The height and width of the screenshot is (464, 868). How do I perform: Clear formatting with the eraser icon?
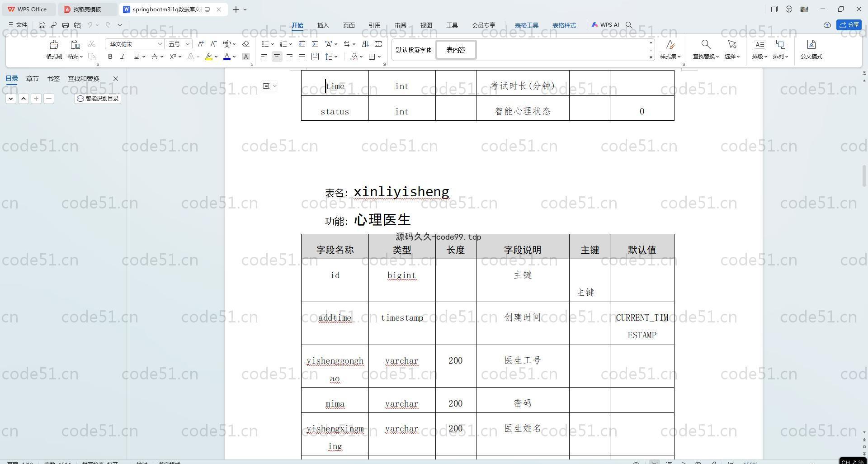point(245,44)
